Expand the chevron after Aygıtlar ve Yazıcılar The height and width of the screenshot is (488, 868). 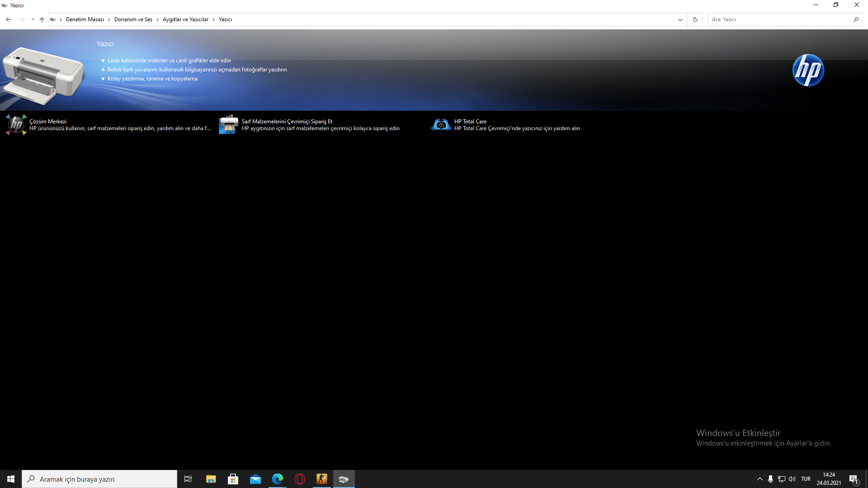(x=213, y=19)
